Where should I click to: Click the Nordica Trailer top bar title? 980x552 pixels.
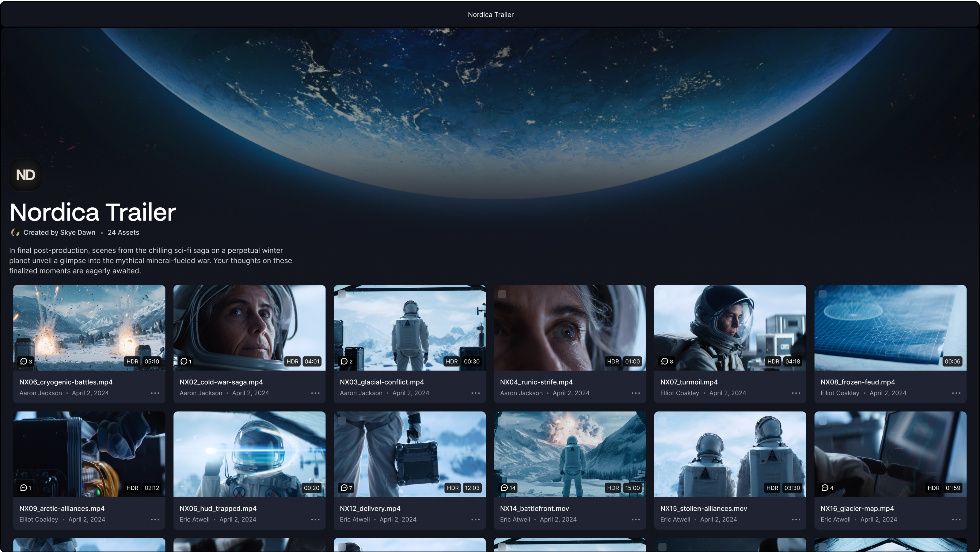[x=490, y=15]
